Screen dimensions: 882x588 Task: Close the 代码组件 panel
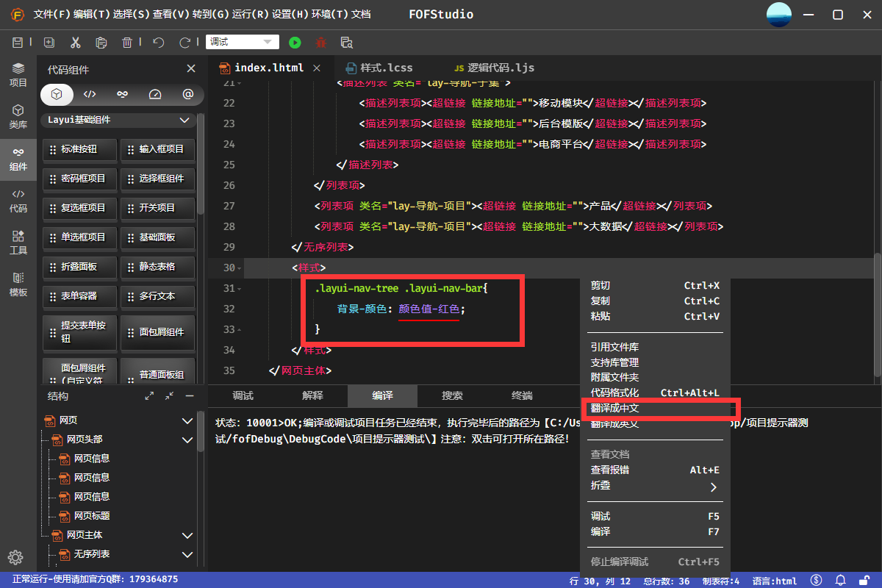click(x=191, y=69)
